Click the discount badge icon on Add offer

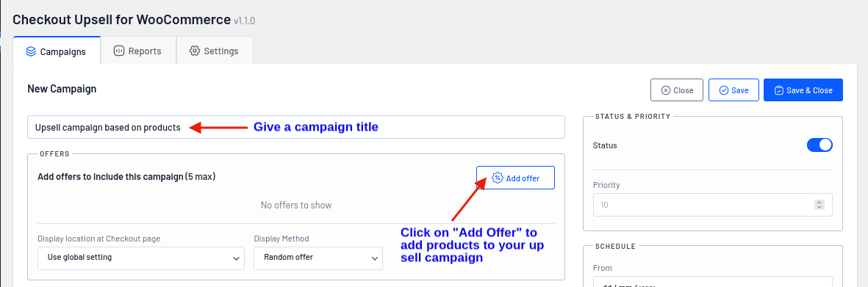(x=497, y=178)
